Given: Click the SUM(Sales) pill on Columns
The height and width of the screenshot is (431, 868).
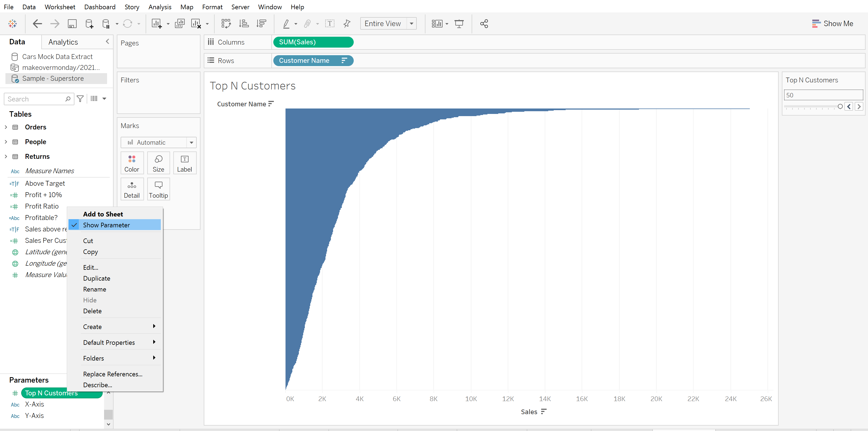Looking at the screenshot, I should [313, 42].
